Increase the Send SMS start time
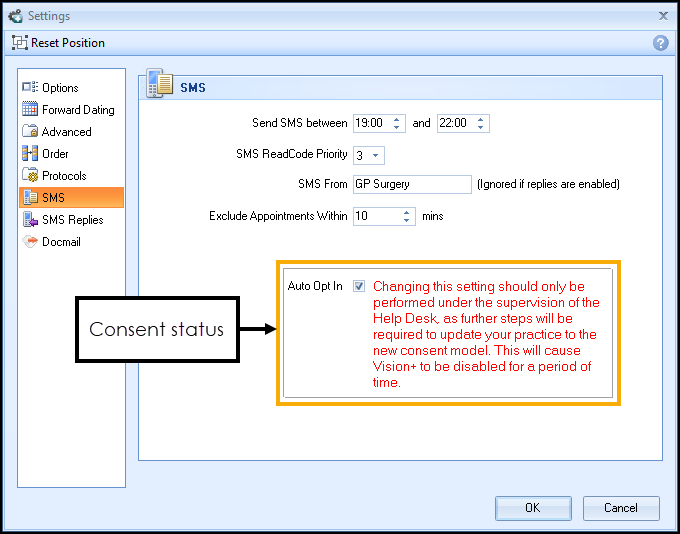Image resolution: width=680 pixels, height=534 pixels. 397,120
